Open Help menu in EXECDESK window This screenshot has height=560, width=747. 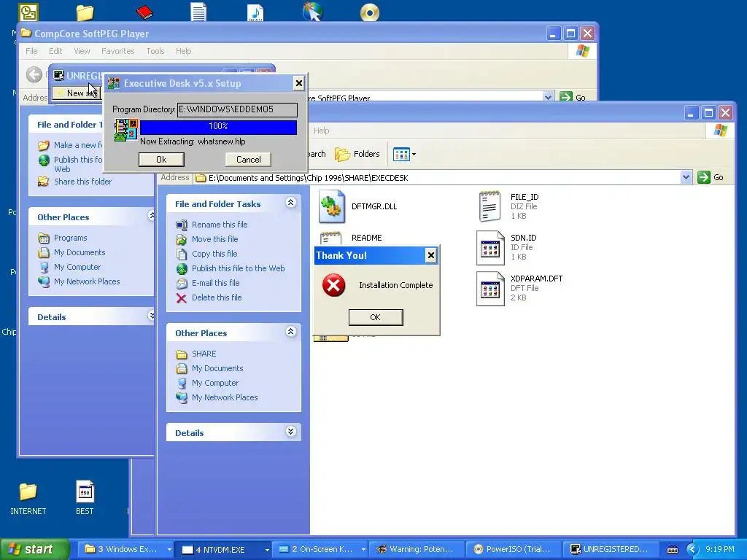tap(321, 131)
